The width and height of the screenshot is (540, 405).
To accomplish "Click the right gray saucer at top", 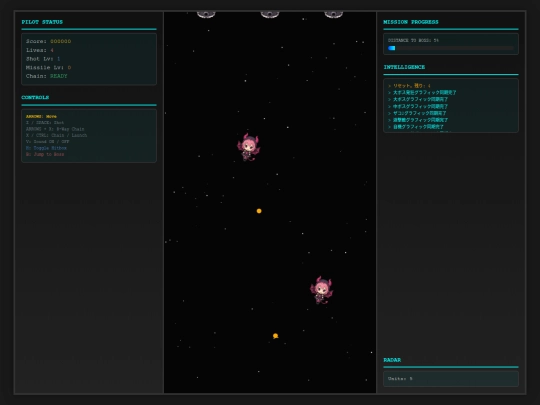I will [333, 14].
